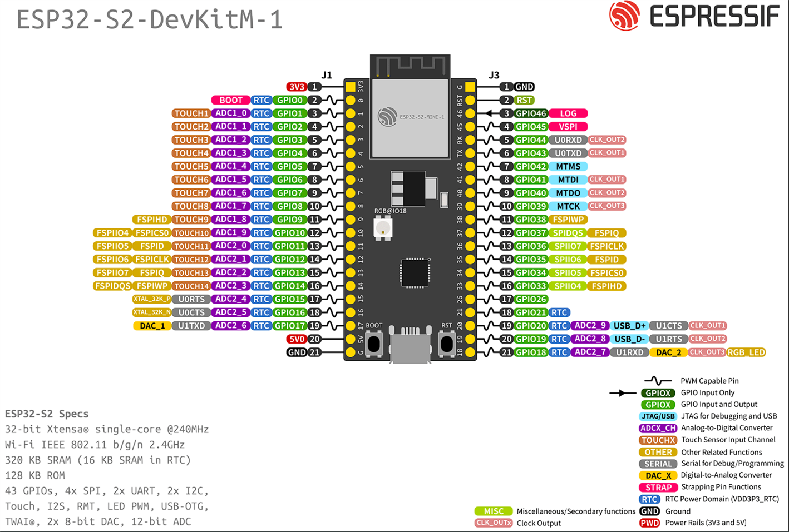Screen dimensions: 789x532
Task: Click the GPIO17 pin label
Action: 289,326
